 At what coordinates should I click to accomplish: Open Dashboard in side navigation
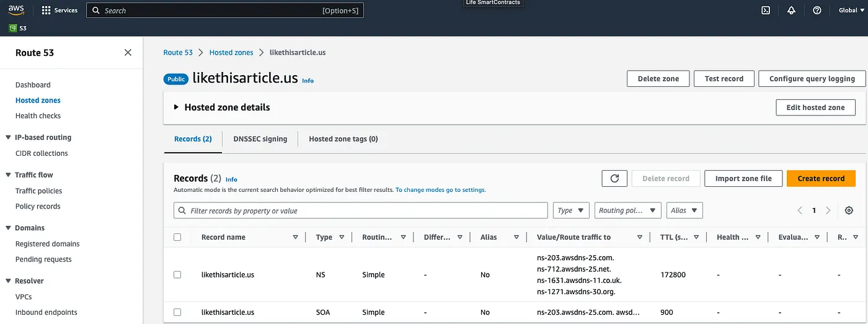(x=33, y=85)
